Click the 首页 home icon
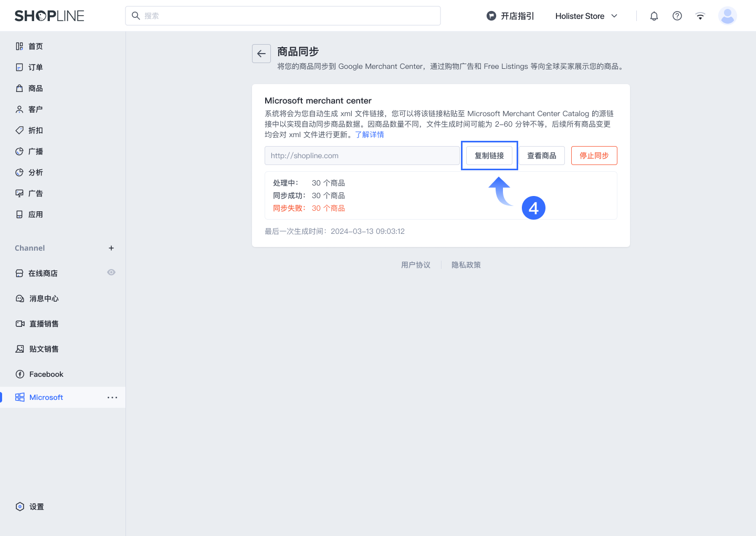This screenshot has width=756, height=536. click(x=19, y=46)
